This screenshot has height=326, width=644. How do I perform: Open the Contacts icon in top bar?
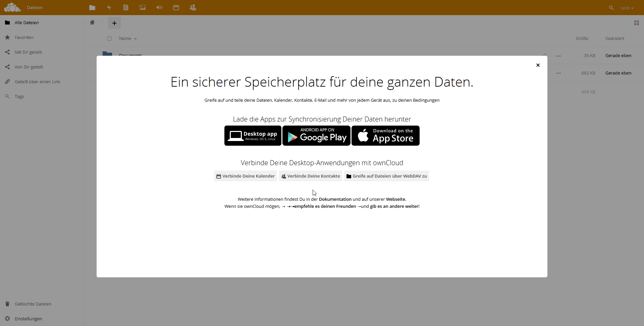click(193, 7)
